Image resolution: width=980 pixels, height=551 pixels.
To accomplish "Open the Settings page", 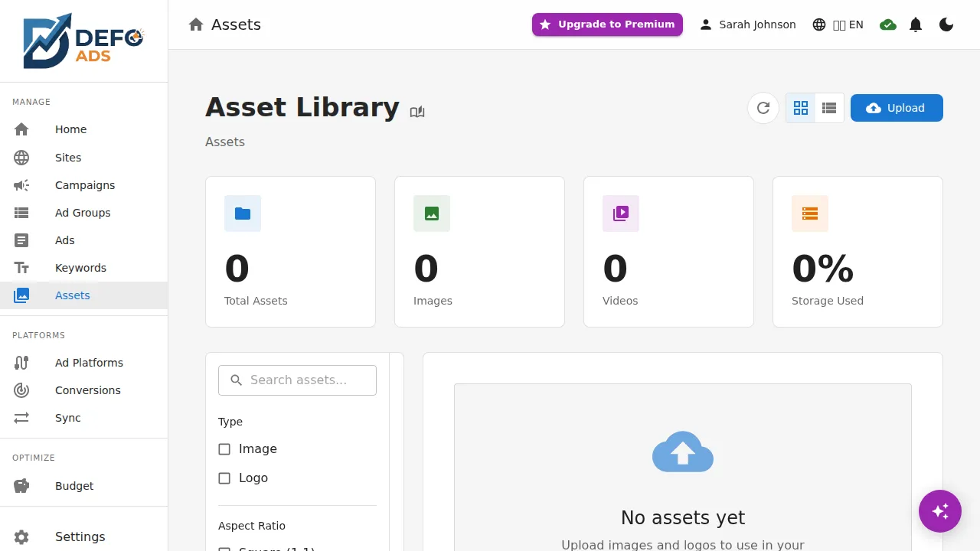I will pos(83,537).
